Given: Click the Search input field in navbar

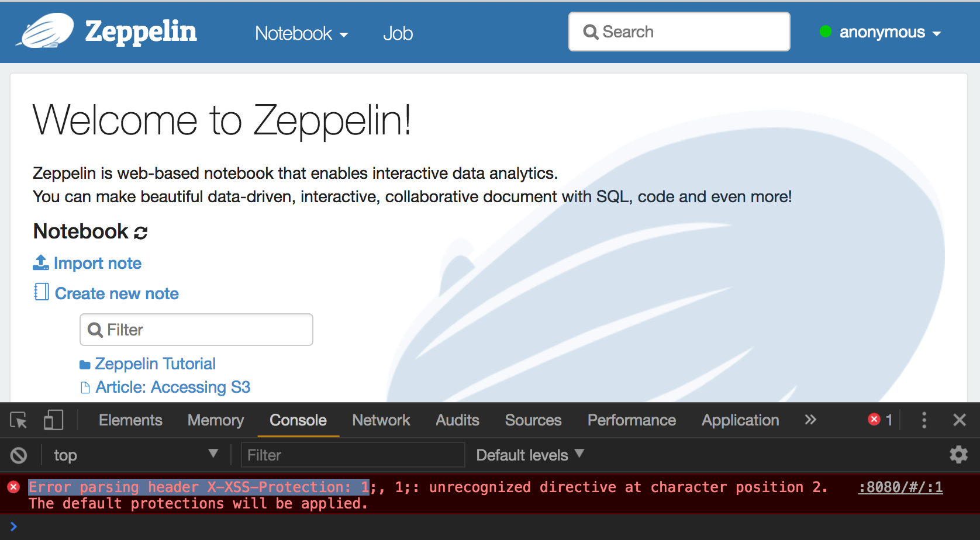Looking at the screenshot, I should 679,32.
